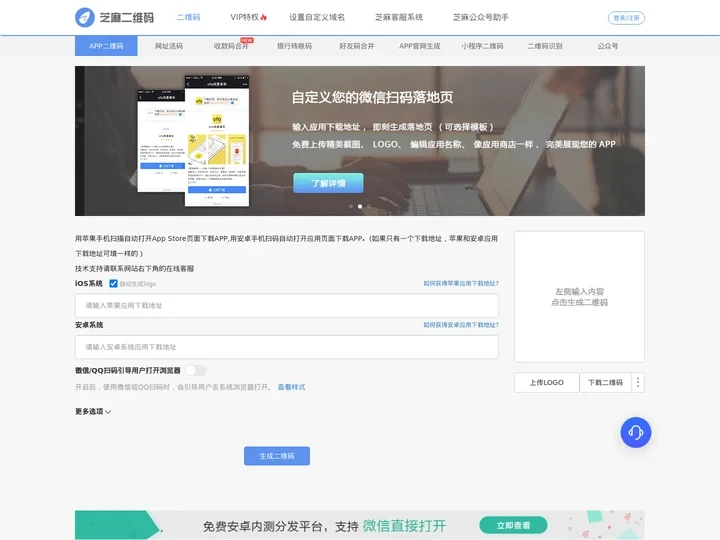The image size is (720, 540).
Task: Click the three-dot more options icon beside 下载二维码
Action: point(638,382)
